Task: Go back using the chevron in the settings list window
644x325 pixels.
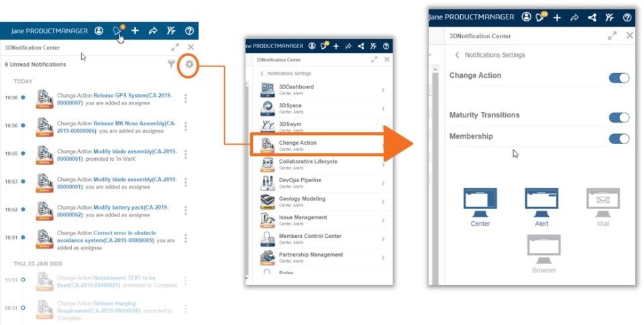Action: tap(262, 74)
